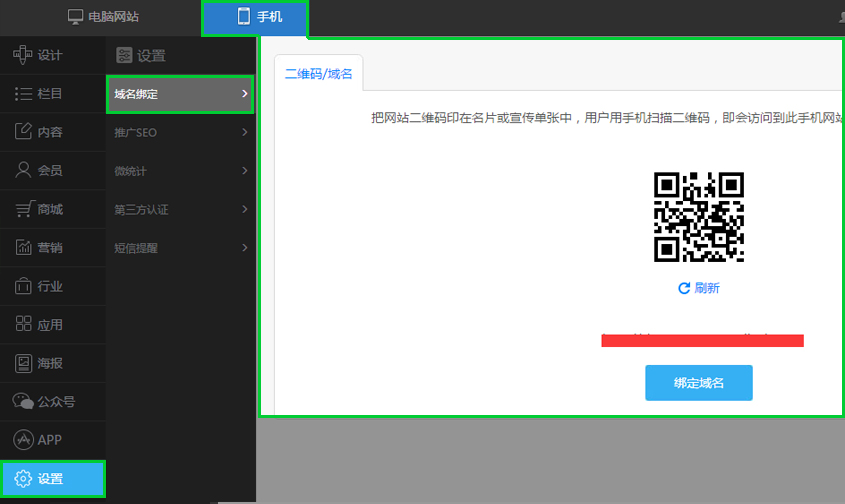
Task: Open 微统计 menu item
Action: (180, 171)
